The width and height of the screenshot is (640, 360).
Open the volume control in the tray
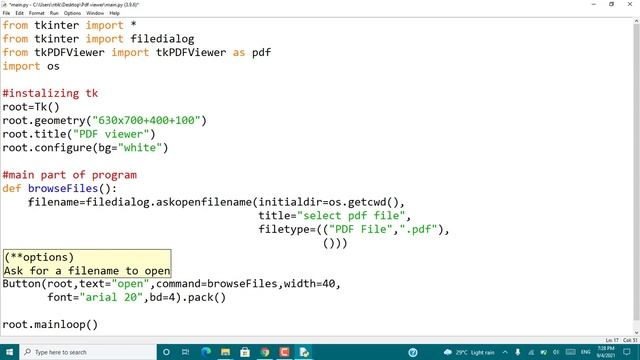pos(556,352)
